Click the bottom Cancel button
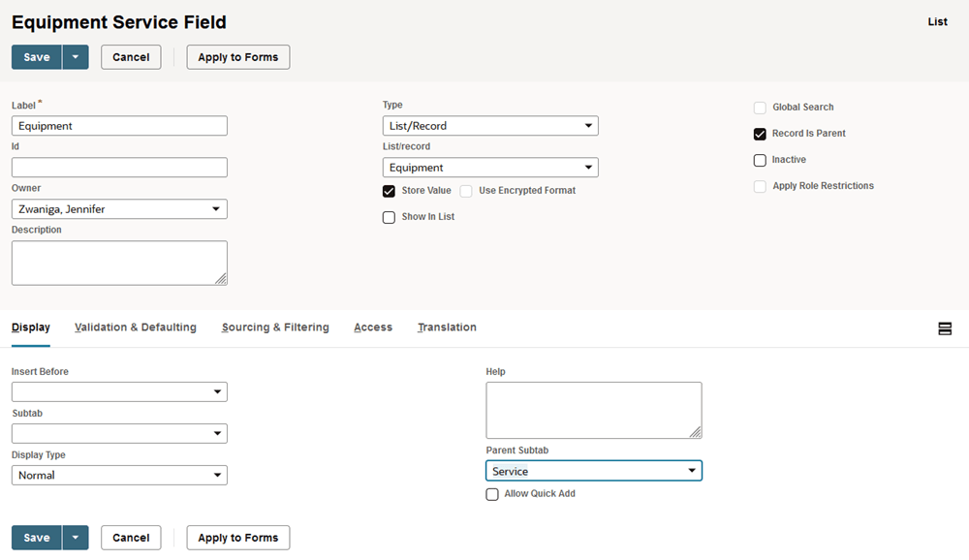The height and width of the screenshot is (560, 969). [131, 538]
